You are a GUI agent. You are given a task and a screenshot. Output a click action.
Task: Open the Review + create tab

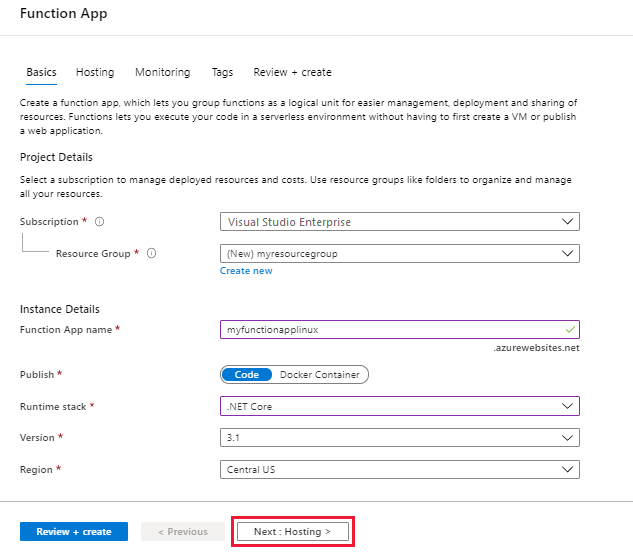[292, 73]
